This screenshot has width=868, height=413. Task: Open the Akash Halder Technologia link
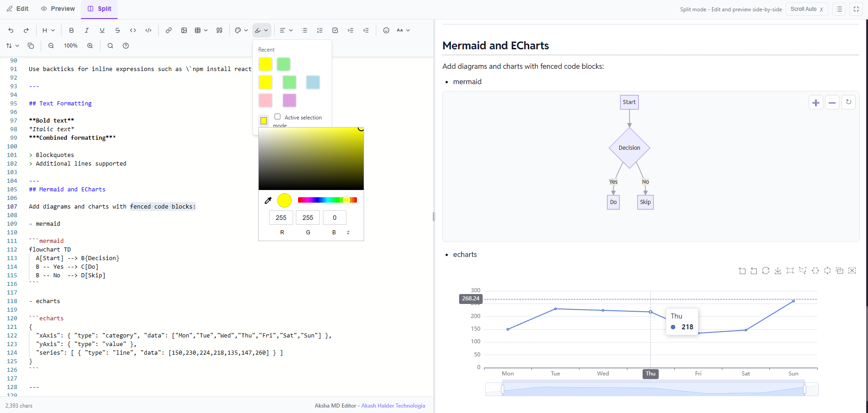pos(393,406)
